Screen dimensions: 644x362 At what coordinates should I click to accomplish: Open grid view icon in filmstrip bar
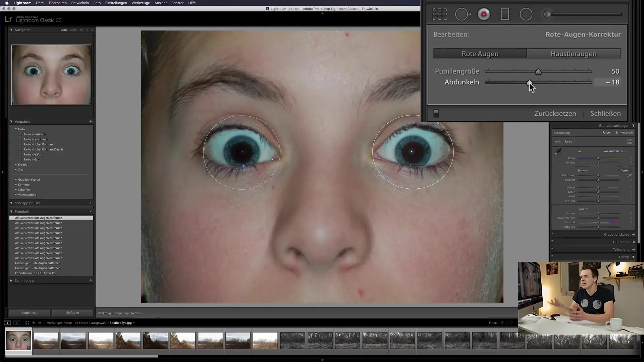click(27, 323)
